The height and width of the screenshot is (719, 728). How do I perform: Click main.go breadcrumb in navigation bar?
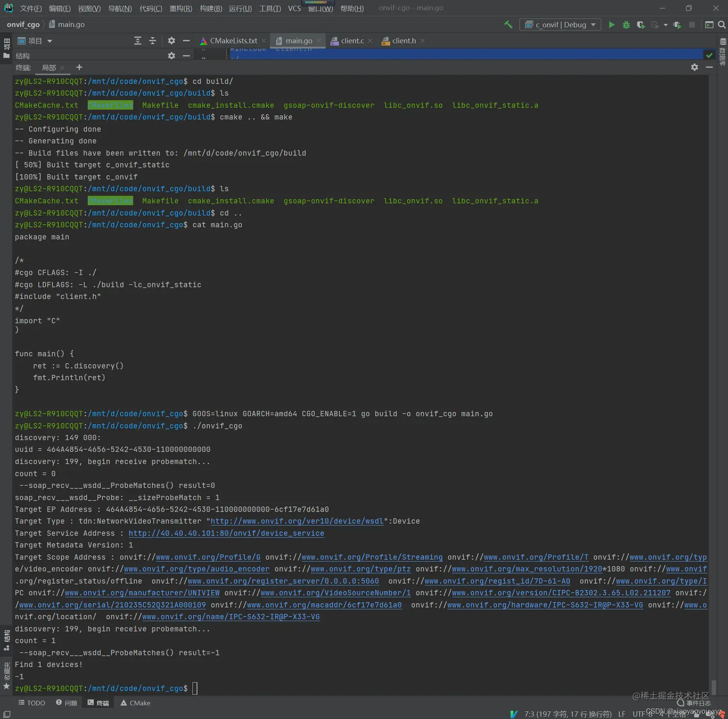click(x=67, y=25)
